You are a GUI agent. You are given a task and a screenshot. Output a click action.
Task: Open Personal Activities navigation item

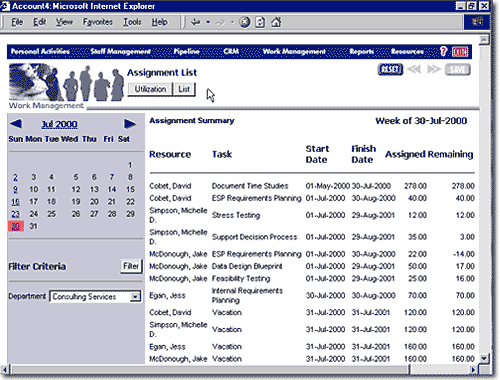point(40,51)
